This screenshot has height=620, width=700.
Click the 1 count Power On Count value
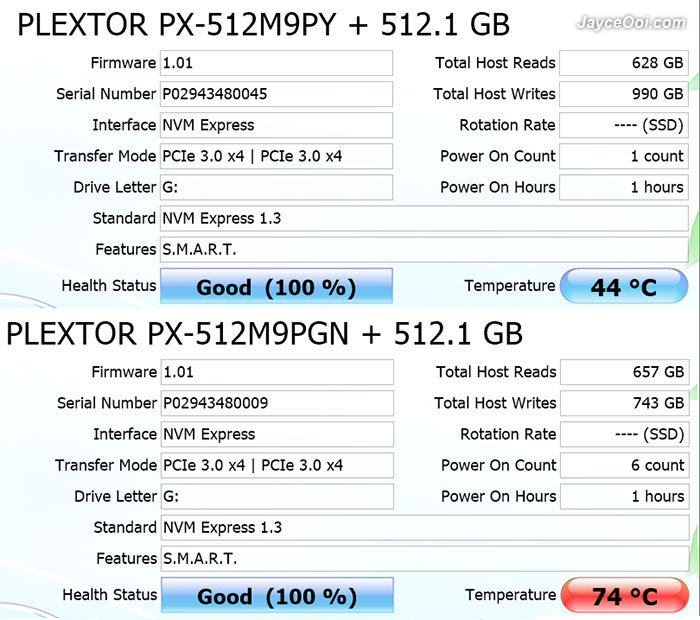point(624,156)
